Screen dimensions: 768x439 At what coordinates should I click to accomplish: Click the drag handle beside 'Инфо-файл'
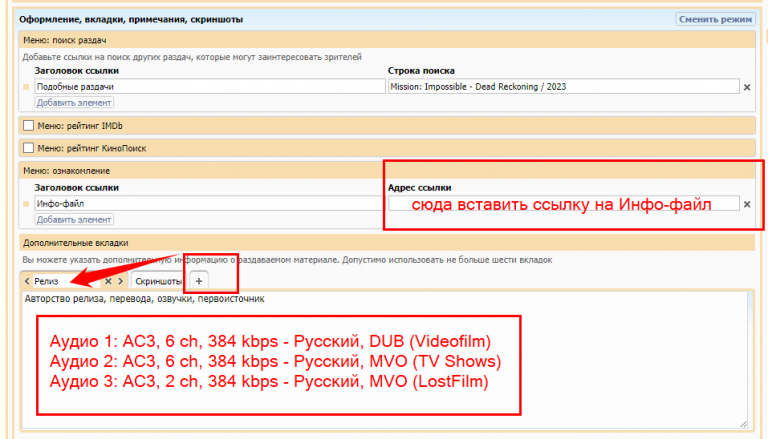[26, 204]
